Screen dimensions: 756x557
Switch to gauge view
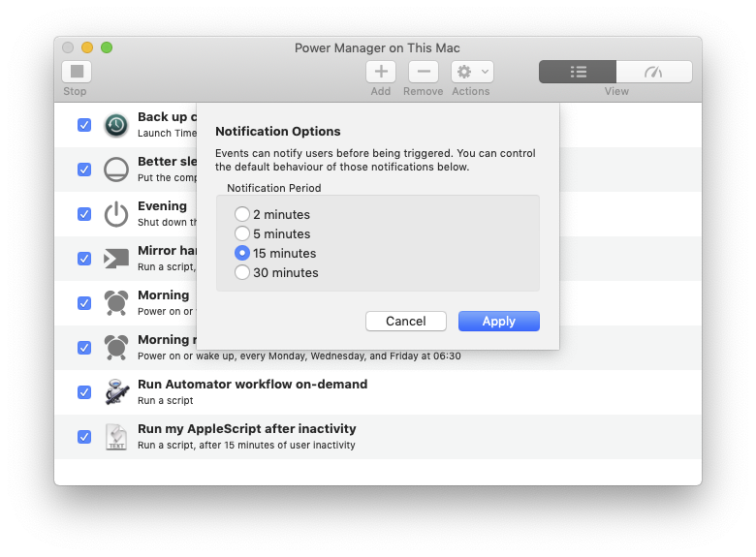654,72
